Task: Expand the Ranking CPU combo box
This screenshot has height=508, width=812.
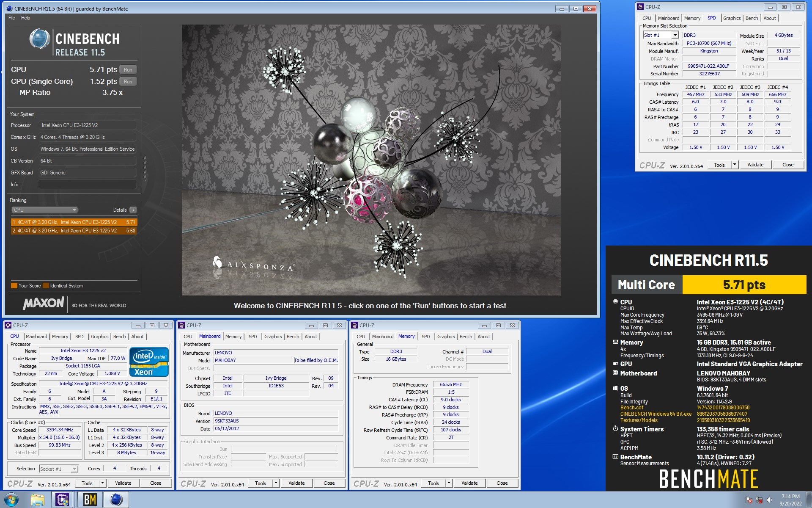Action: tap(44, 210)
